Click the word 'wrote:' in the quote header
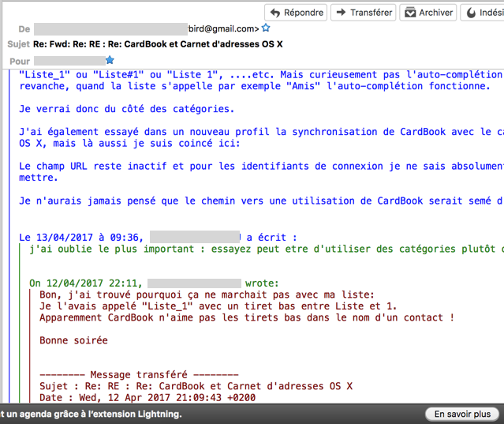504x424 pixels. point(262,283)
